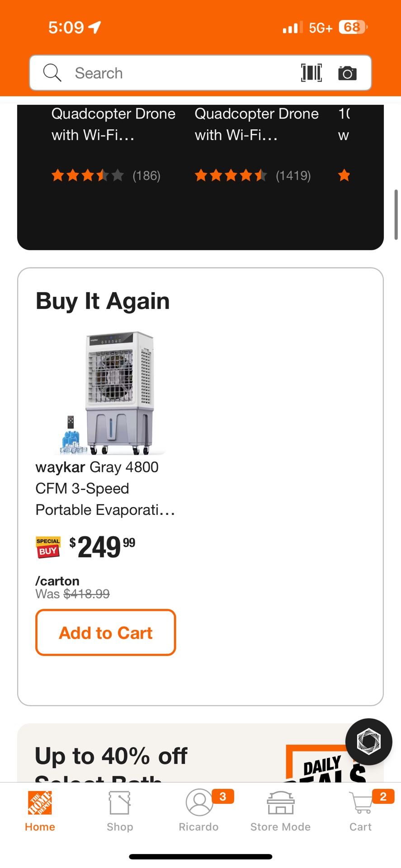This screenshot has height=868, width=401.
Task: Tap the barcode scanner icon
Action: click(x=311, y=73)
